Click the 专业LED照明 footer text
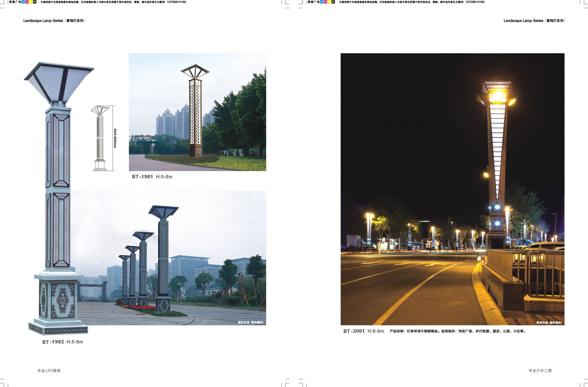The image size is (588, 387). point(49,370)
